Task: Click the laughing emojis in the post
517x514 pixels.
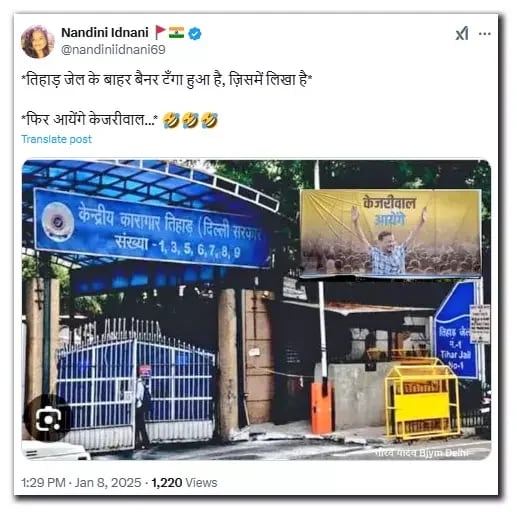Action: [190, 120]
